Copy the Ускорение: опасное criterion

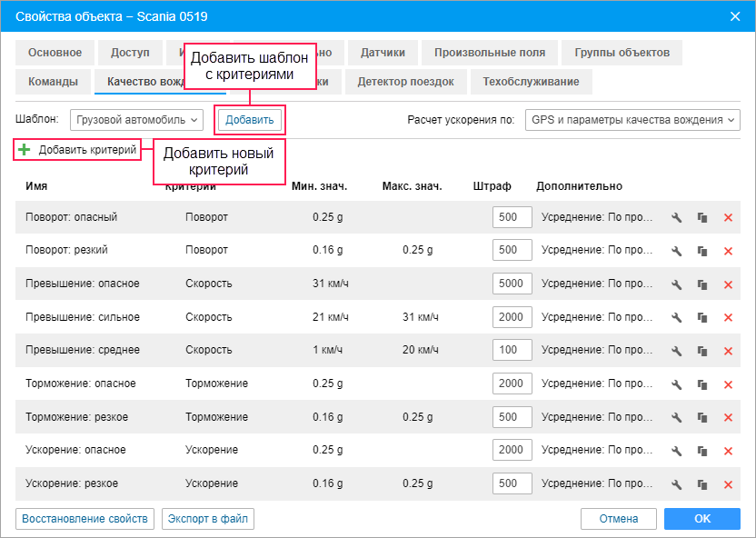click(x=701, y=451)
